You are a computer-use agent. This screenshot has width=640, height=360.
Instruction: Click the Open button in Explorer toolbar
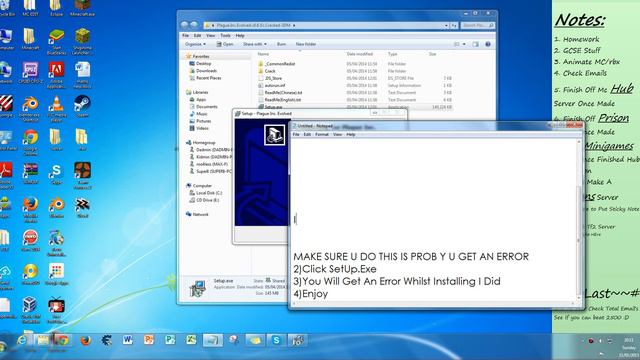tap(225, 44)
